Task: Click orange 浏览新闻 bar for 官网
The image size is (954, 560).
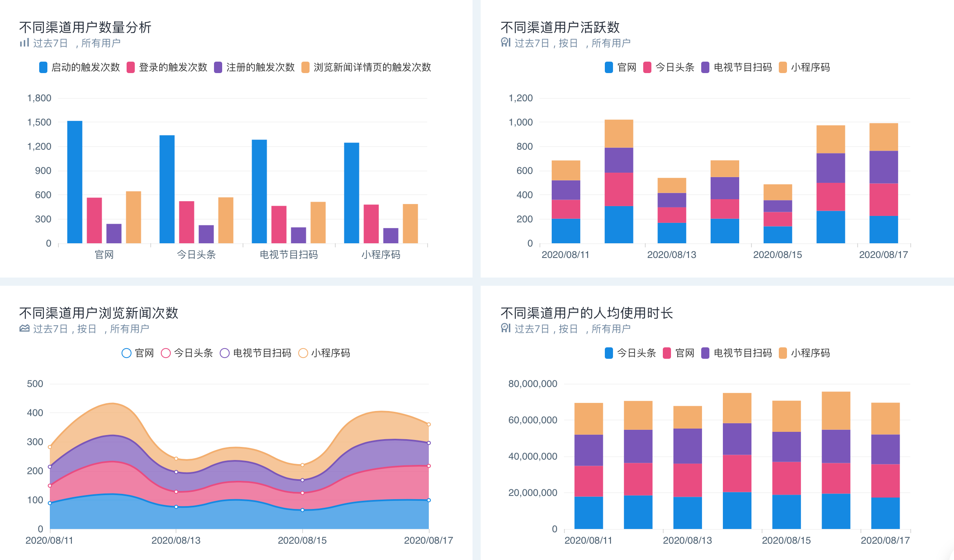Action: pos(134,217)
